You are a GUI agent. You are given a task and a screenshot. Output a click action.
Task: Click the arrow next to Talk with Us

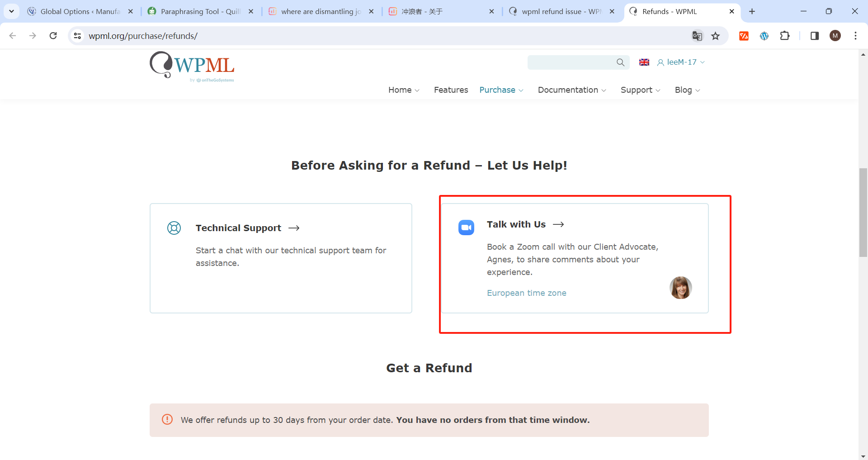[558, 224]
